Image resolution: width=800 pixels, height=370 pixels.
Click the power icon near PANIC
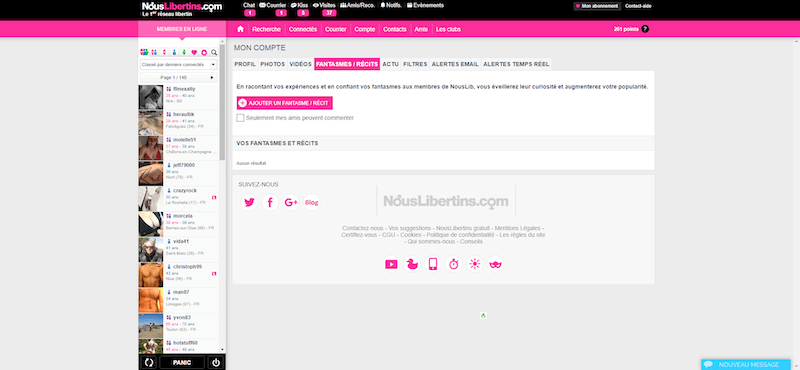click(216, 362)
